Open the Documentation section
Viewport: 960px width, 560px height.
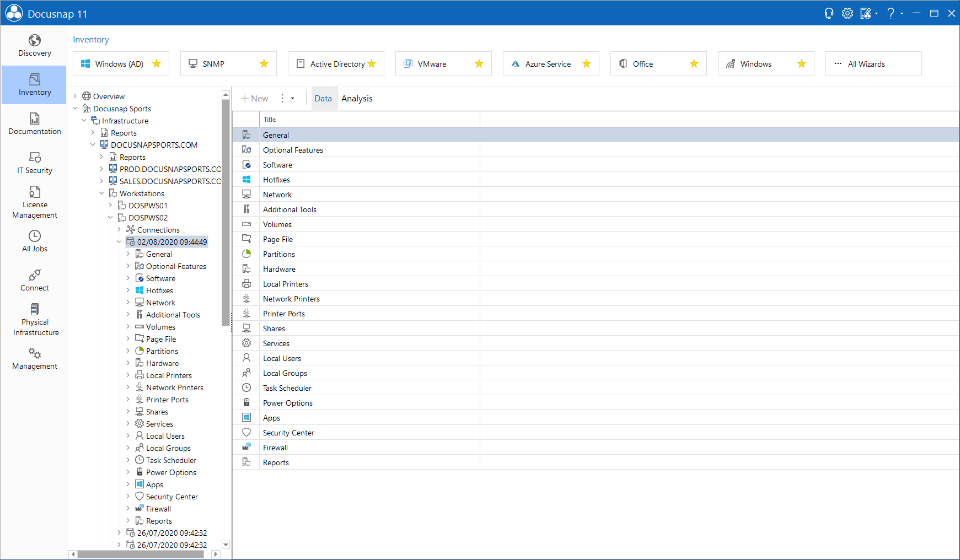coord(34,124)
